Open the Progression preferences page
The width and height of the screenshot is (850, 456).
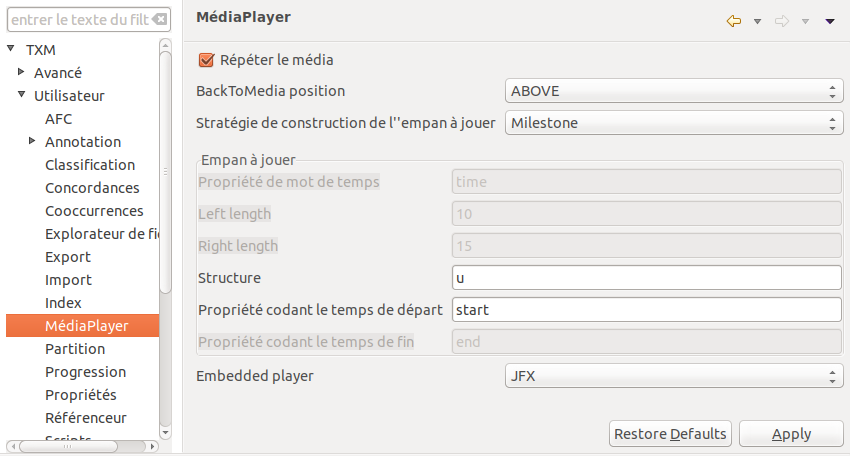click(x=85, y=372)
